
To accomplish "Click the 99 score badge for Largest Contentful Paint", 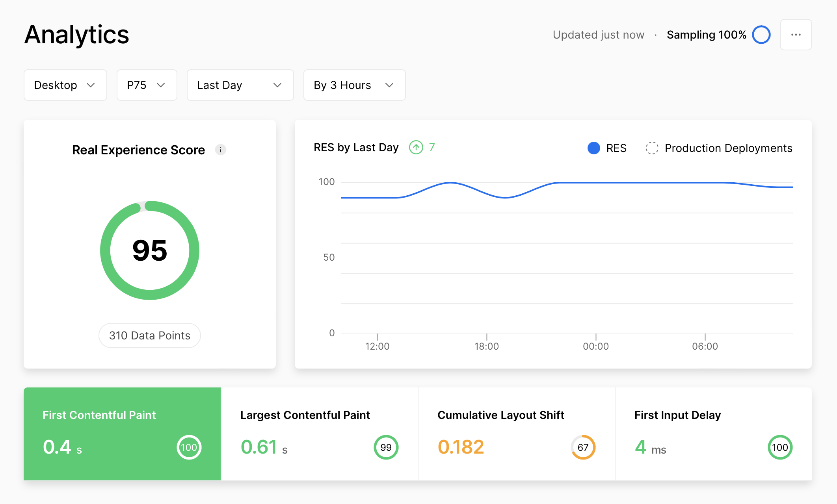I will click(386, 447).
